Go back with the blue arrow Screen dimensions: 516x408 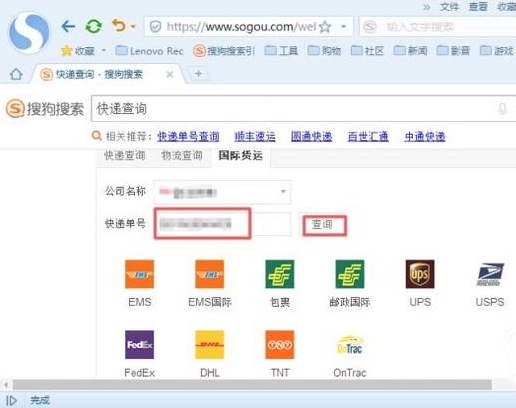(68, 26)
